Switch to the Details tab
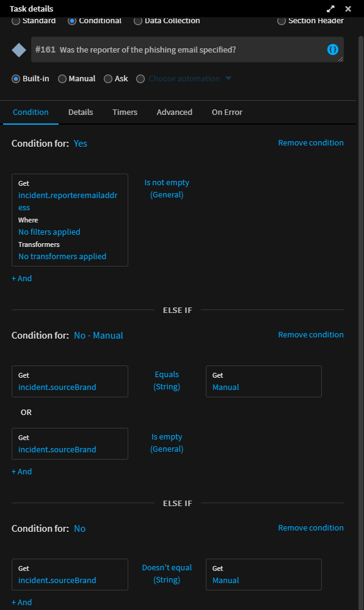This screenshot has height=610, width=364. click(x=81, y=112)
